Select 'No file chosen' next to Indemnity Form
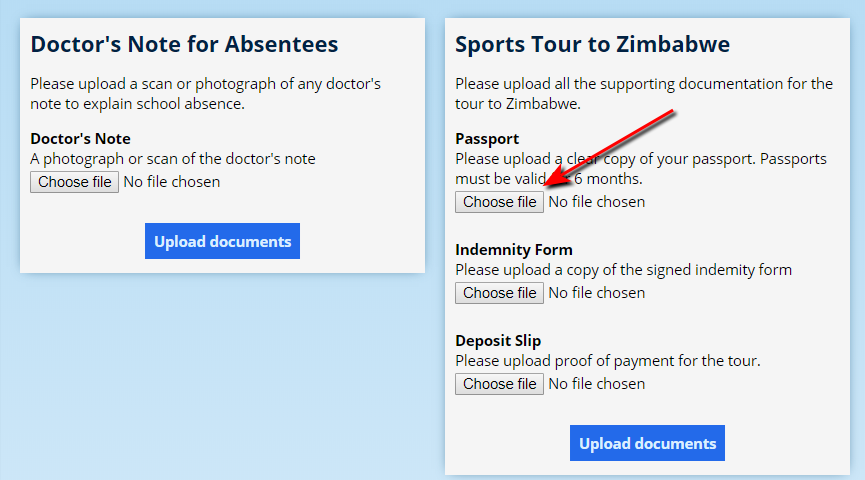865x480 pixels. 597,293
